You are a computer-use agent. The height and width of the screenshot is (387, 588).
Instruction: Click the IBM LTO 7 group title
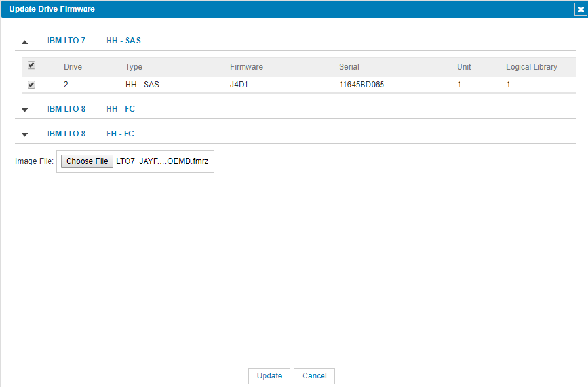66,41
